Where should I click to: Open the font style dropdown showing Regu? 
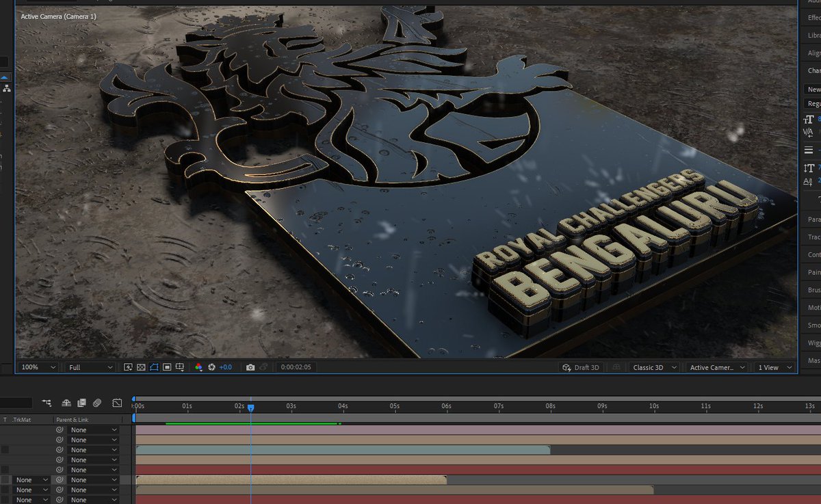pos(813,104)
